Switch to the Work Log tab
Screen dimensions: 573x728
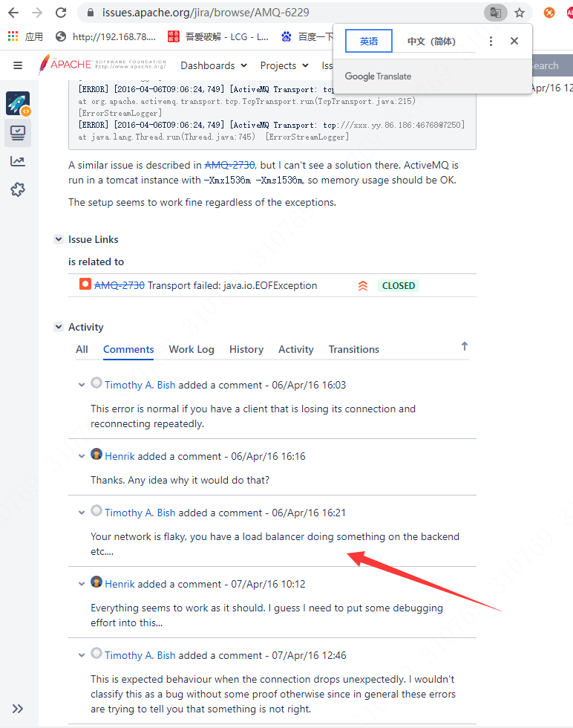191,349
